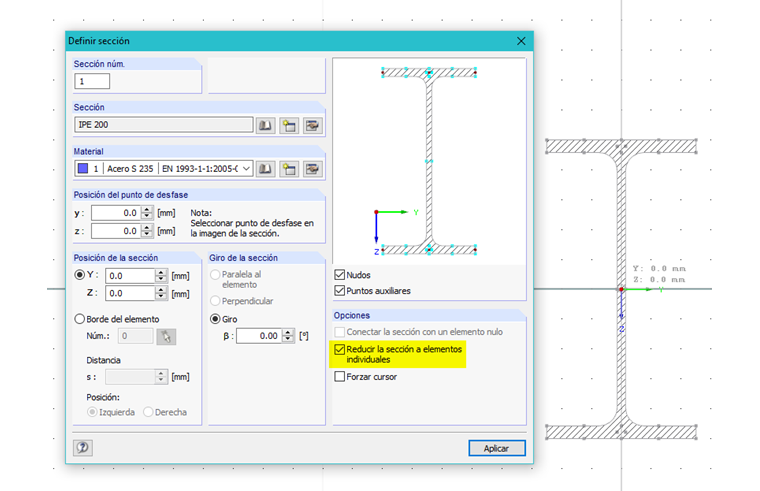760x491 pixels.
Task: Click stepper of β rotation angle
Action: click(x=288, y=336)
